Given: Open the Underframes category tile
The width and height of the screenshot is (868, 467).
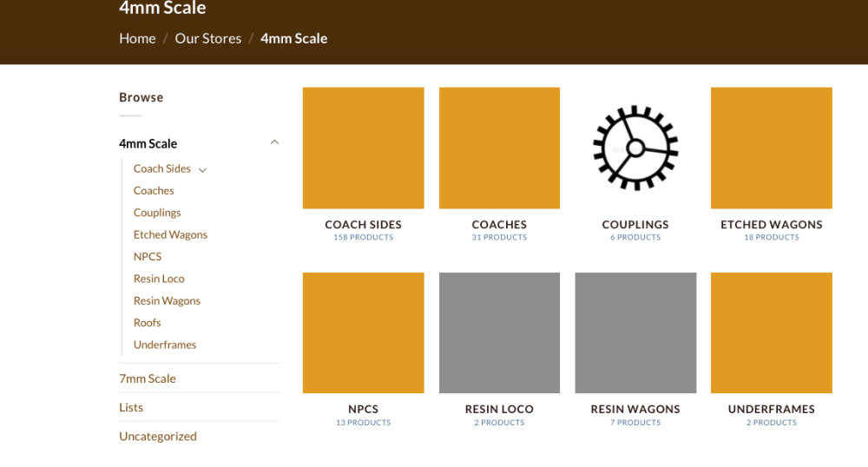Looking at the screenshot, I should (x=771, y=332).
